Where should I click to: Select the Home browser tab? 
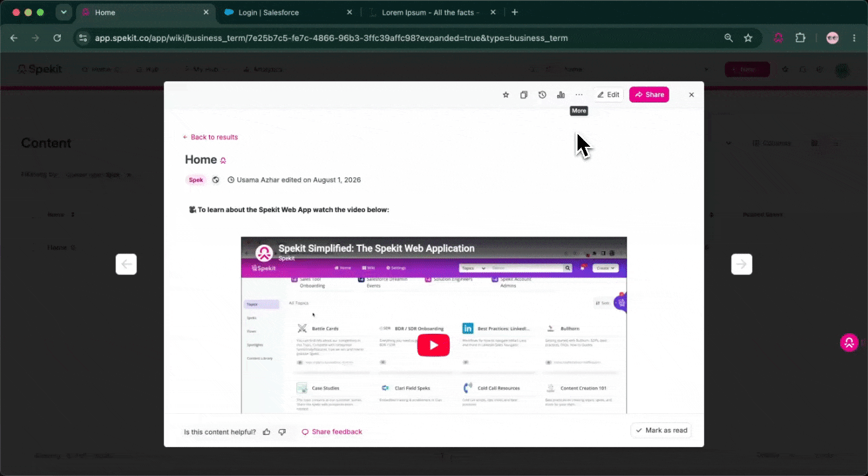[146, 13]
